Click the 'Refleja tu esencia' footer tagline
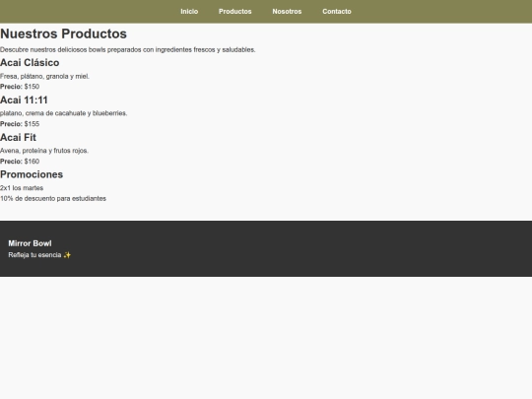This screenshot has height=399, width=532. tap(34, 255)
